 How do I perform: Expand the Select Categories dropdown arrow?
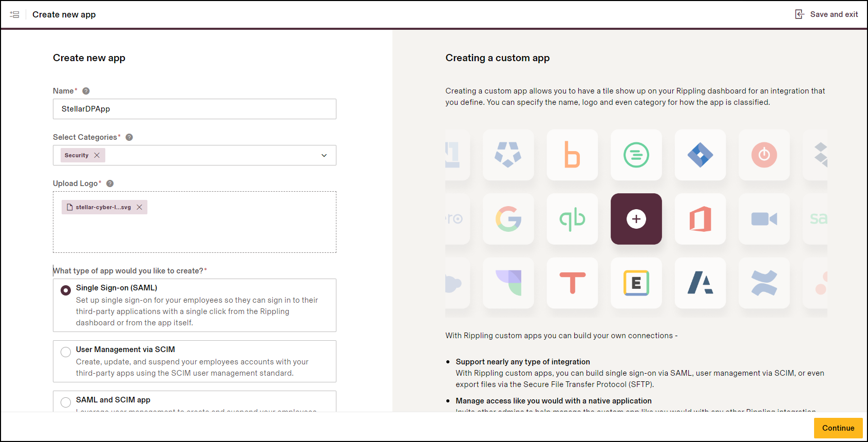(324, 155)
